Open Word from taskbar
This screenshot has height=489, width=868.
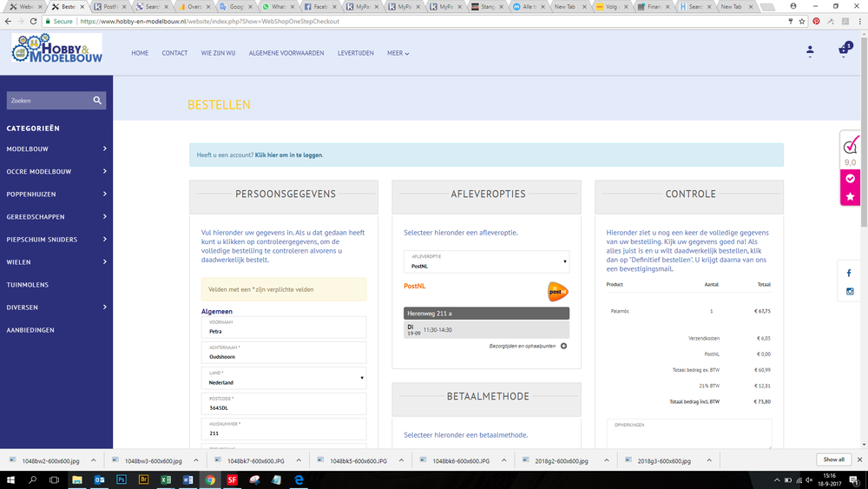[x=187, y=479]
